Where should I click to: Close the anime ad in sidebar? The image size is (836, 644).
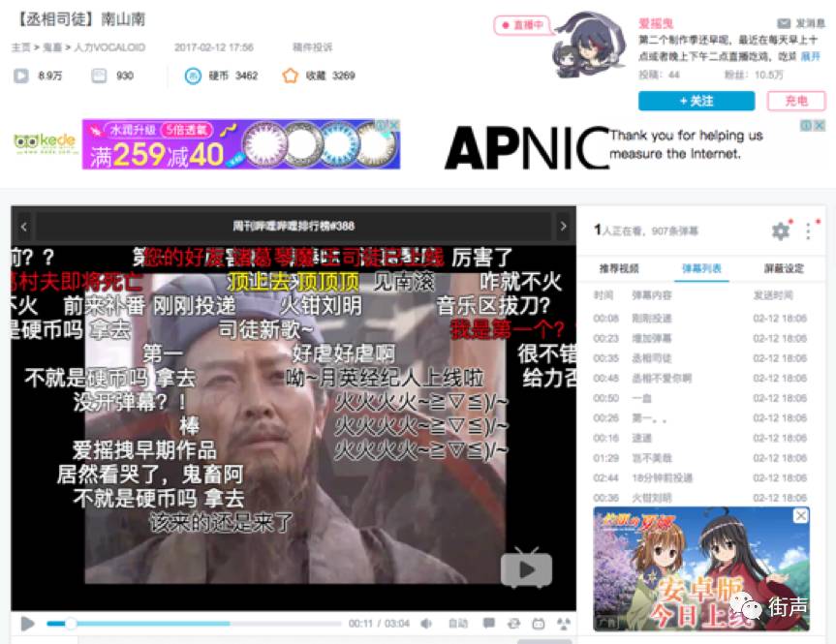click(x=801, y=515)
